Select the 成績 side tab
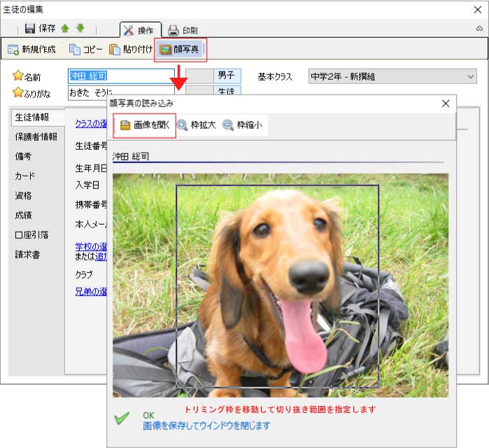Image resolution: width=489 pixels, height=448 pixels. 23,216
